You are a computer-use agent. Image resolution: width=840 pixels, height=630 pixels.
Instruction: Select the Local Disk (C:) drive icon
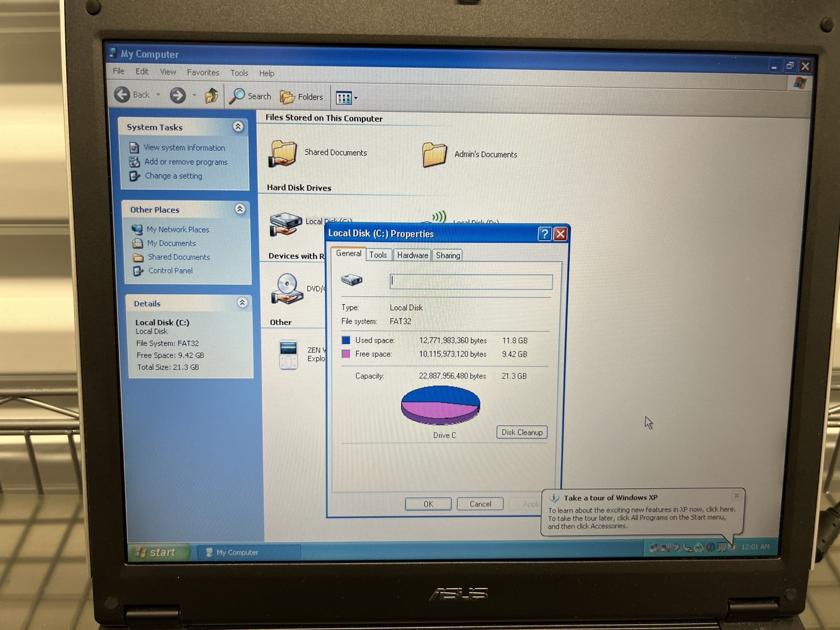[286, 223]
